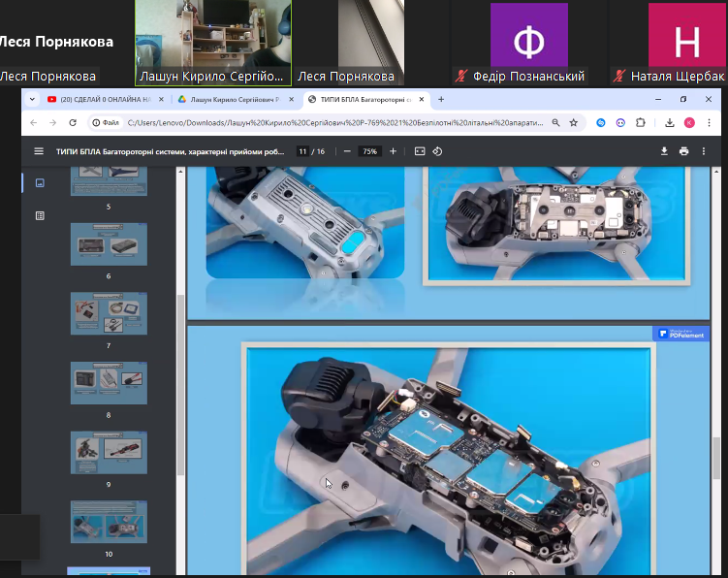This screenshot has width=728, height=578.
Task: Select Лашун Кирило Сергійо... video tile
Action: (213, 43)
